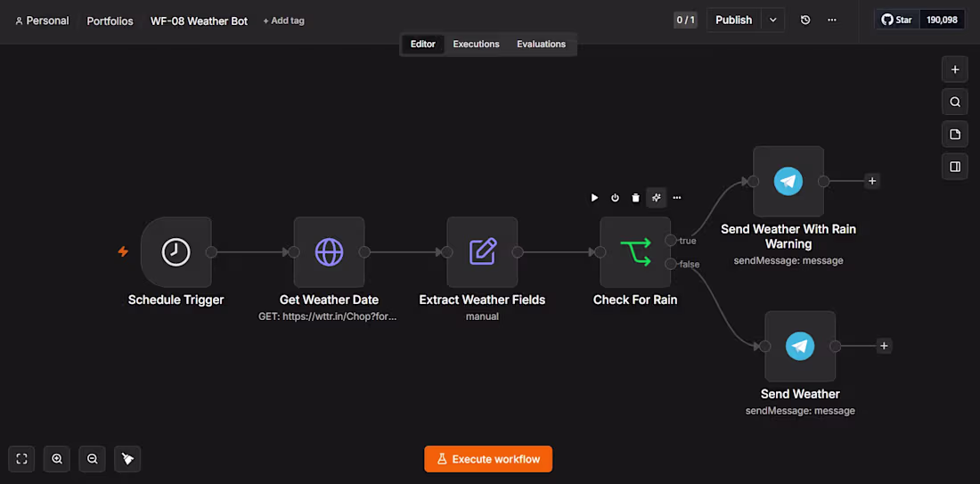Screen dimensions: 980x484
Task: Switch to the Editor tab
Action: (x=422, y=45)
